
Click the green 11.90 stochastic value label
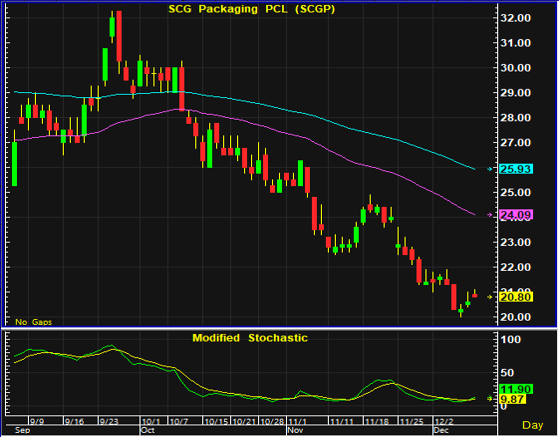[516, 389]
